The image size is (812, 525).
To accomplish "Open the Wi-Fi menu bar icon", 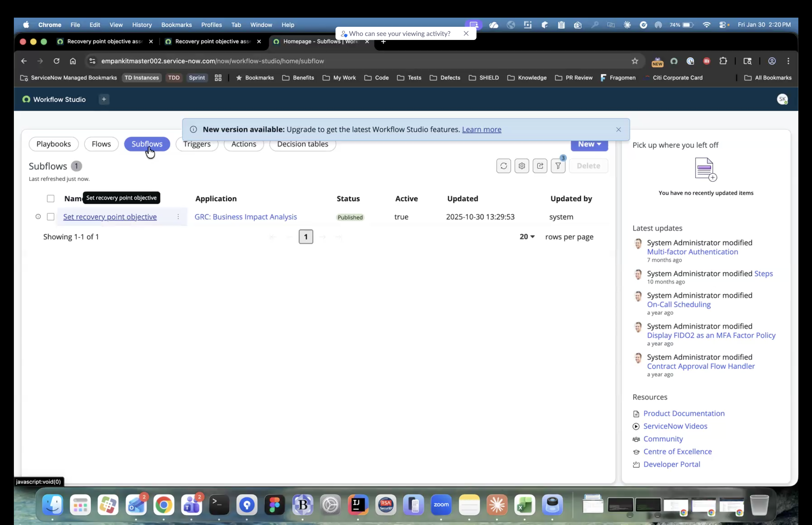I will click(706, 25).
